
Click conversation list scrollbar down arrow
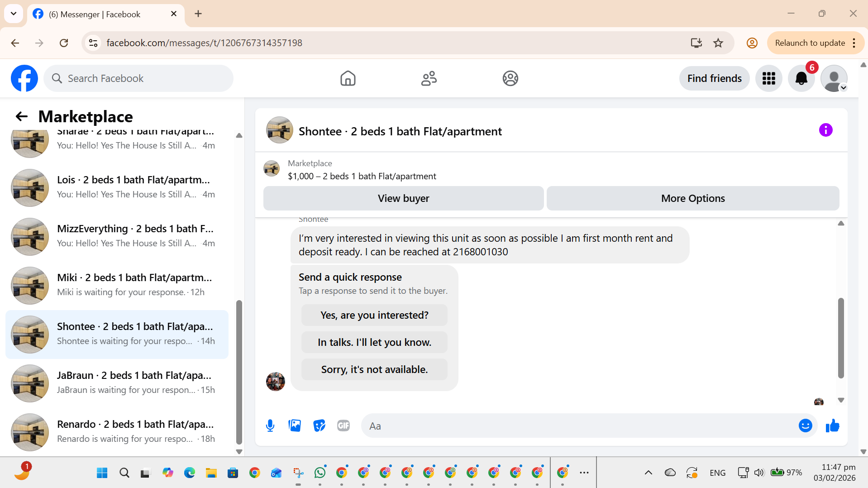(x=239, y=451)
